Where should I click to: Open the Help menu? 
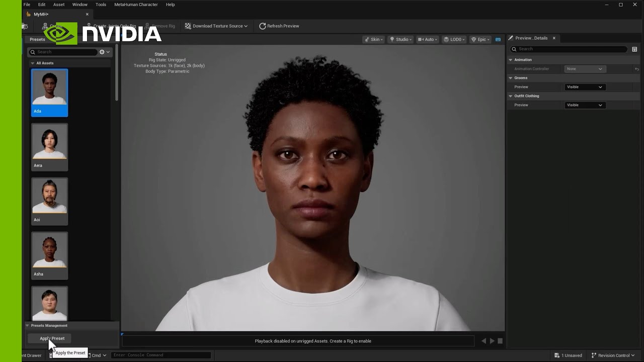(x=170, y=5)
